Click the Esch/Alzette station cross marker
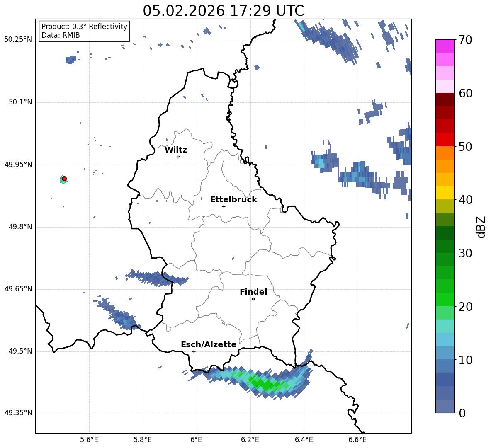491x448 pixels. pos(194,351)
